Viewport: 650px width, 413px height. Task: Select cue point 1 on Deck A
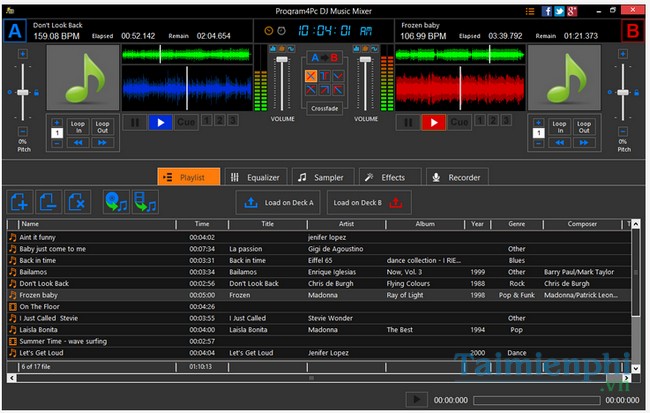[x=206, y=120]
